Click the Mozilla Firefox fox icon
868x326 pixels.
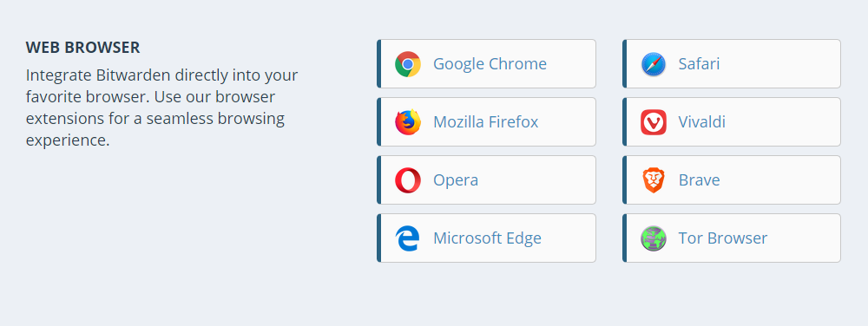408,122
